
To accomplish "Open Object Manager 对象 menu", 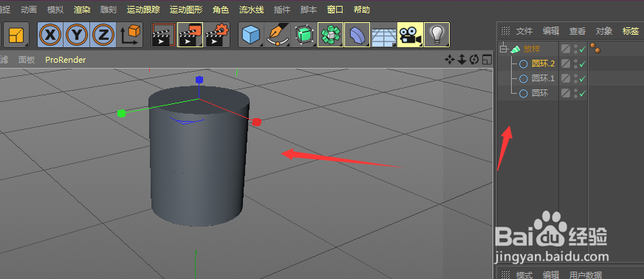I will pyautogui.click(x=604, y=31).
